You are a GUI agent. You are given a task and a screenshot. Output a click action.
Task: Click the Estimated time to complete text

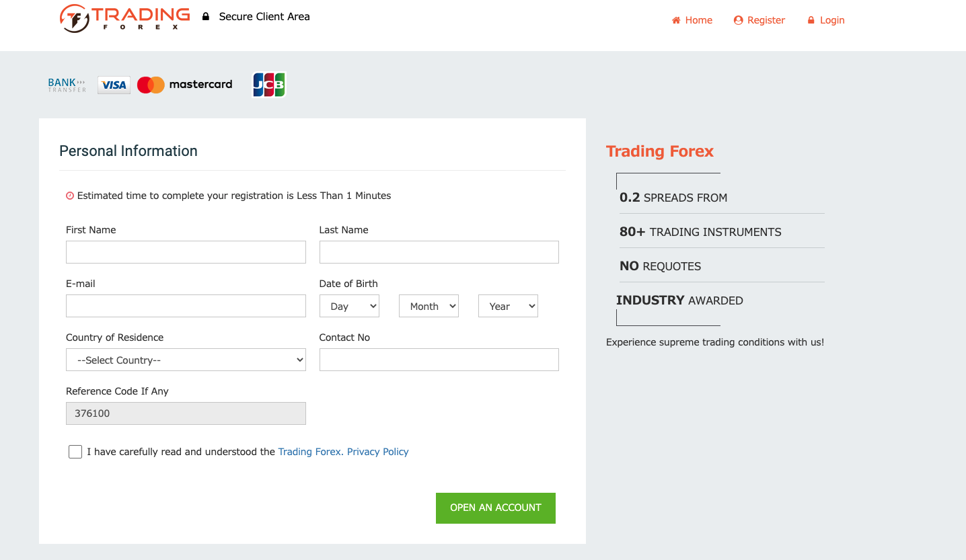click(x=234, y=196)
